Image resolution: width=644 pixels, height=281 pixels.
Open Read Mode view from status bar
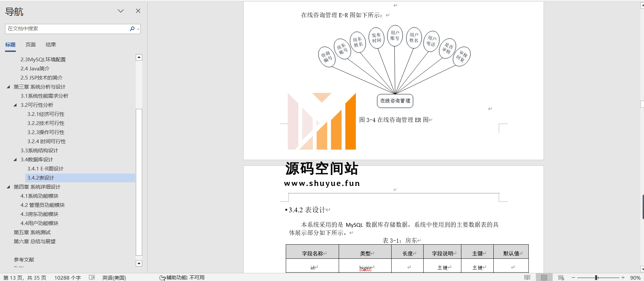[x=527, y=277]
